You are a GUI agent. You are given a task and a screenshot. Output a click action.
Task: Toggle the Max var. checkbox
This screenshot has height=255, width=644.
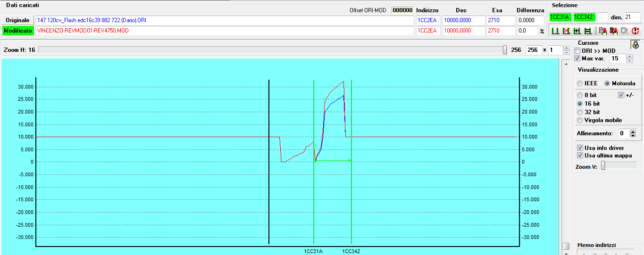coord(577,58)
